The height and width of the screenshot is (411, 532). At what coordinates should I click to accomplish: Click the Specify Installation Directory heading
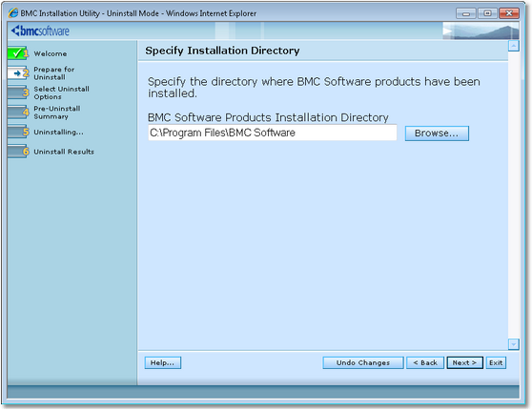point(222,51)
